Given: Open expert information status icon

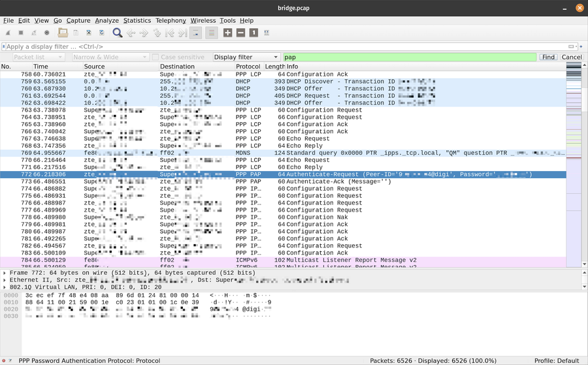Looking at the screenshot, I should (x=4, y=360).
